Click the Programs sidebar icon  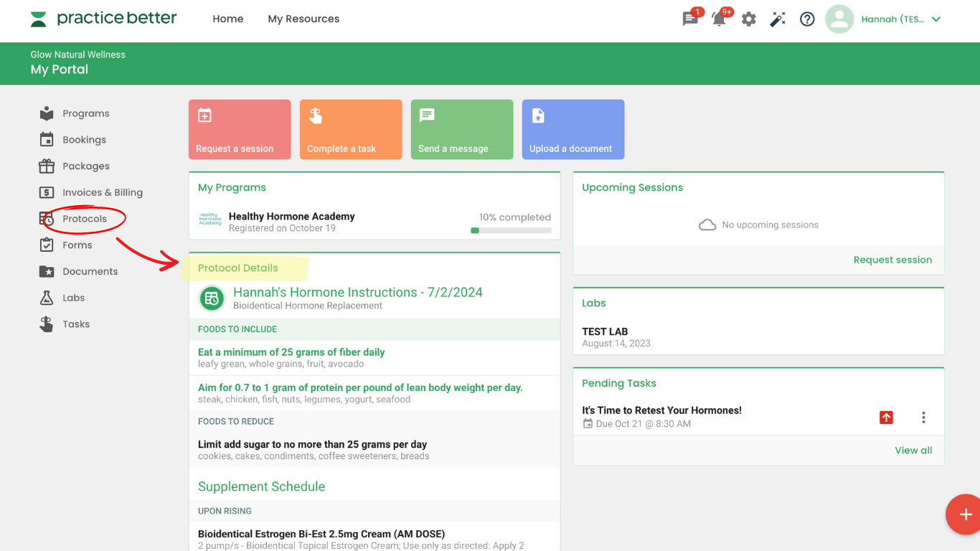[47, 113]
